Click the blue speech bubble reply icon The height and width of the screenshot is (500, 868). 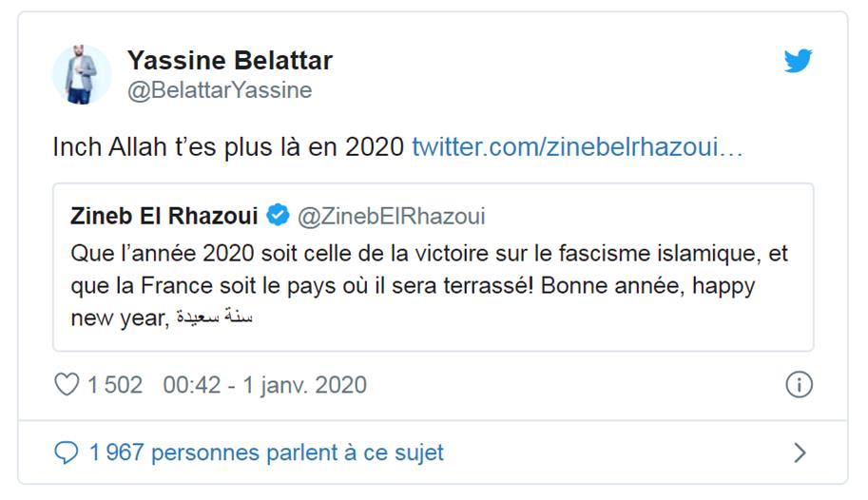(x=66, y=452)
